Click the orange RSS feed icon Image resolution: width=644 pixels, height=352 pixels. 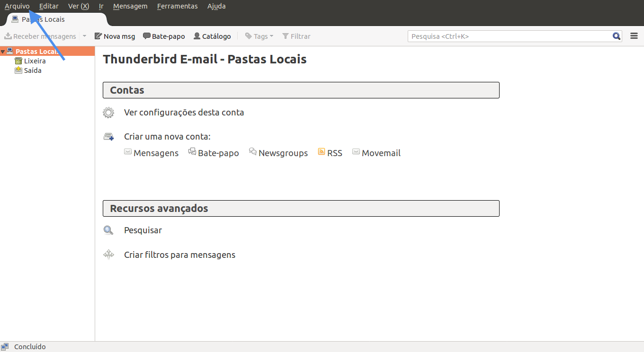click(322, 152)
